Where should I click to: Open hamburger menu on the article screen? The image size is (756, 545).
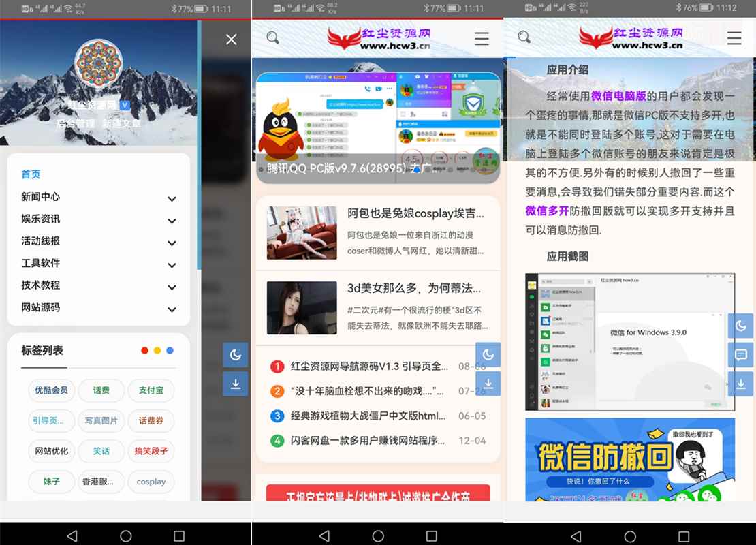pyautogui.click(x=734, y=37)
